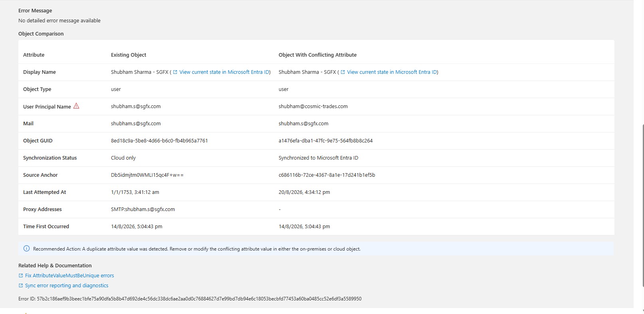Screen dimensions: 644x314
Task: Click the conflicting object's Object Type value user
Action: coord(283,89)
